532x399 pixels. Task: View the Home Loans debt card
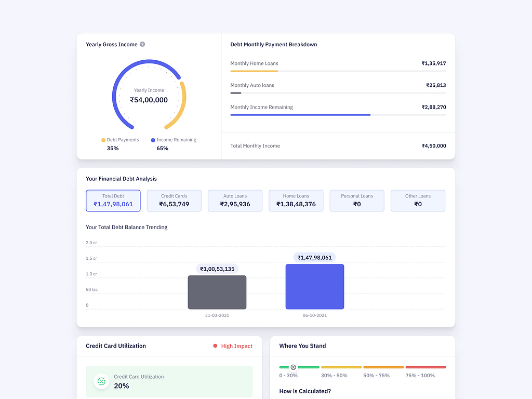(296, 201)
